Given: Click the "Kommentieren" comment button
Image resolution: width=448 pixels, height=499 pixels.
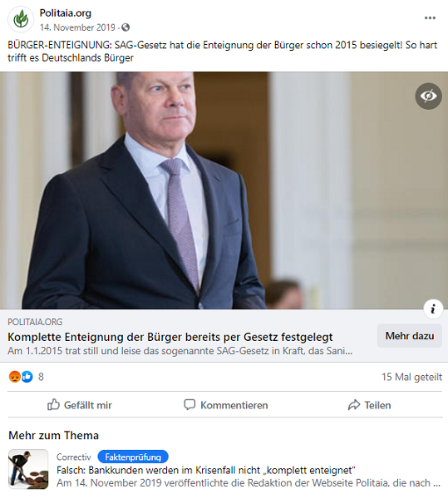Looking at the screenshot, I should coord(226,405).
